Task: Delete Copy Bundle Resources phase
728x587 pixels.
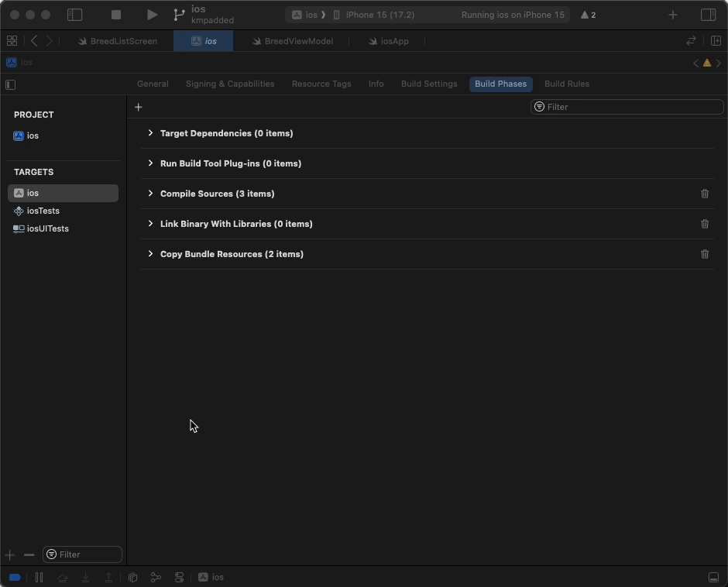Action: [705, 254]
